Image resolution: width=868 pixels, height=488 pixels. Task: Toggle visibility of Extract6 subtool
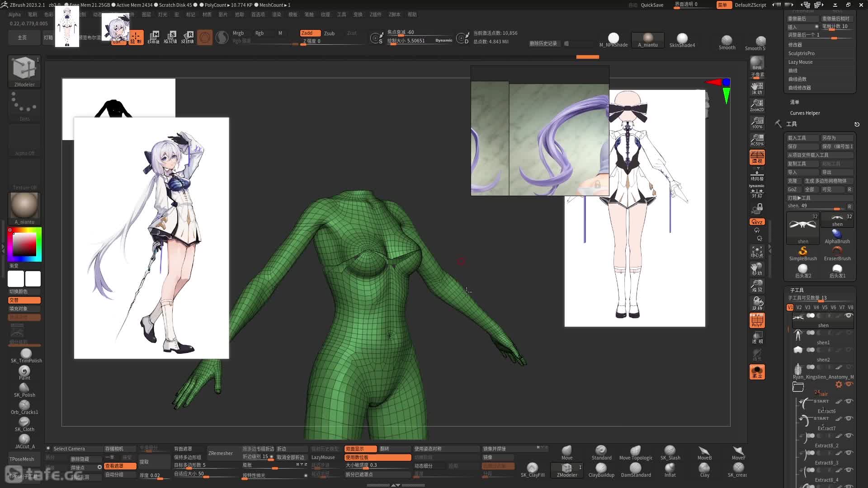(x=849, y=401)
